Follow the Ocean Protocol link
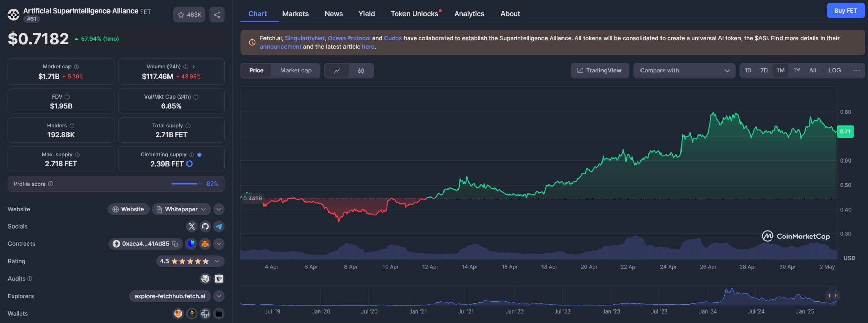The image size is (868, 323). (349, 38)
